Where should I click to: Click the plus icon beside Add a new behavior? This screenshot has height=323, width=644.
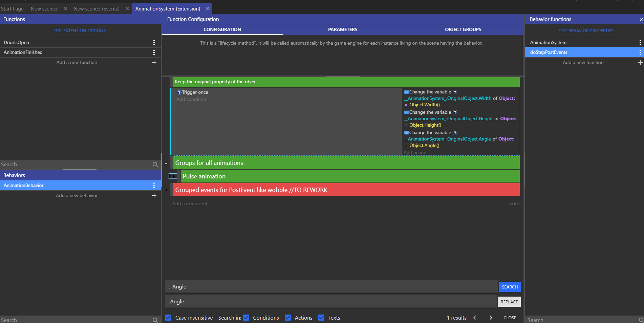pos(154,195)
